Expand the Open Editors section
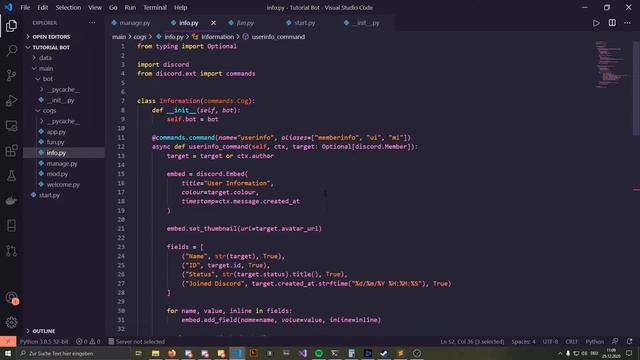 [51, 37]
